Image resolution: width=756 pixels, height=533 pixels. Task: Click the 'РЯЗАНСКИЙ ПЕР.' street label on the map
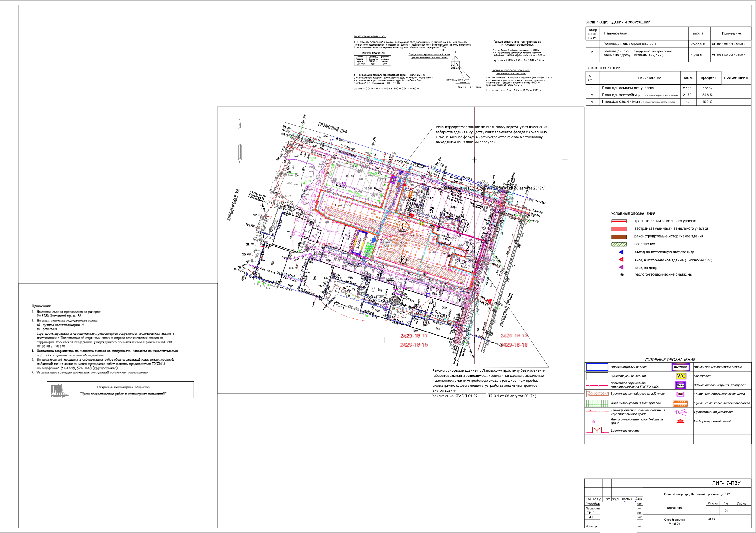click(x=333, y=128)
